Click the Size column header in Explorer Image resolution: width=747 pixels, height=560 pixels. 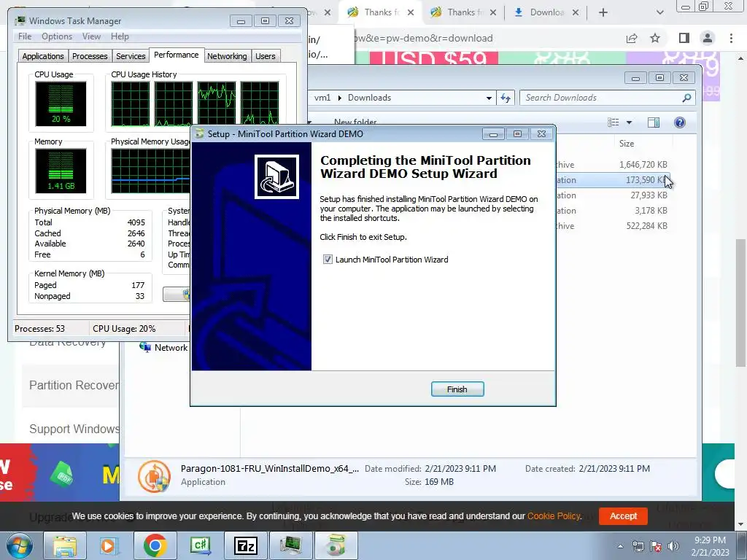coord(627,144)
